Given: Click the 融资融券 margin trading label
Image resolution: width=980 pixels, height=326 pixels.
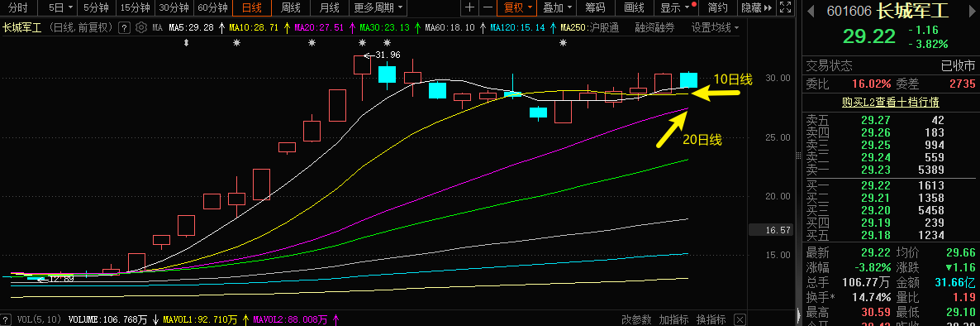Looking at the screenshot, I should coord(654,28).
